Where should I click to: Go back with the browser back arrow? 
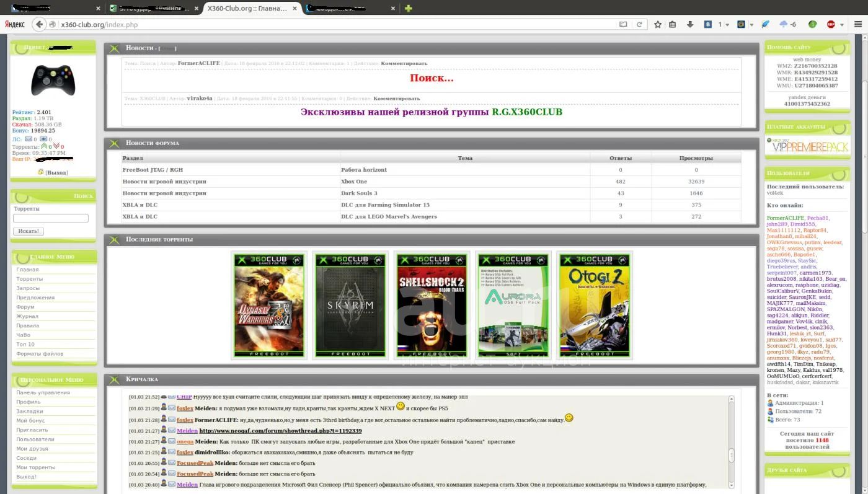point(40,24)
